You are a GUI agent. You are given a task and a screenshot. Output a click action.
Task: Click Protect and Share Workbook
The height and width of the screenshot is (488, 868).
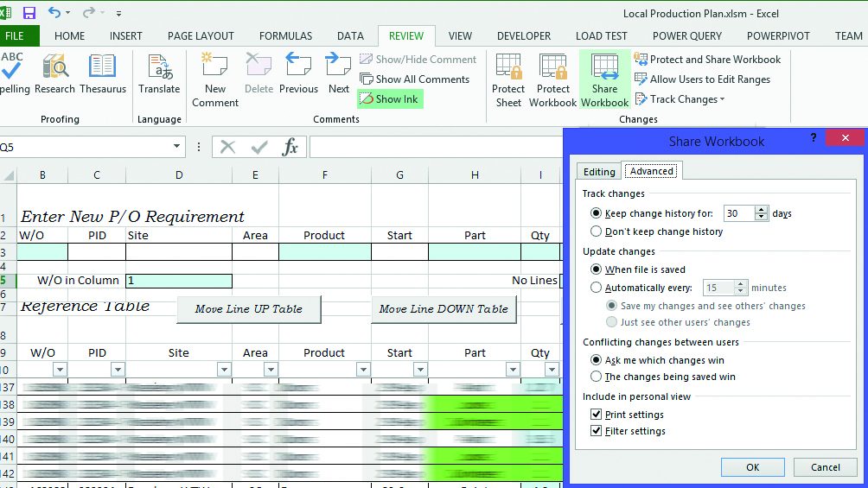pyautogui.click(x=707, y=60)
